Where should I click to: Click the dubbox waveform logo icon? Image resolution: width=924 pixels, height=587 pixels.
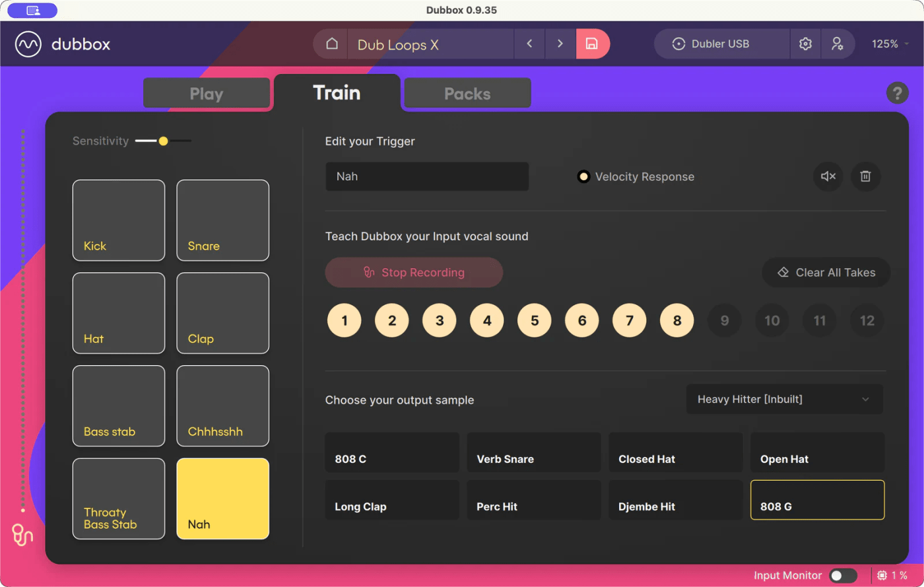(28, 44)
